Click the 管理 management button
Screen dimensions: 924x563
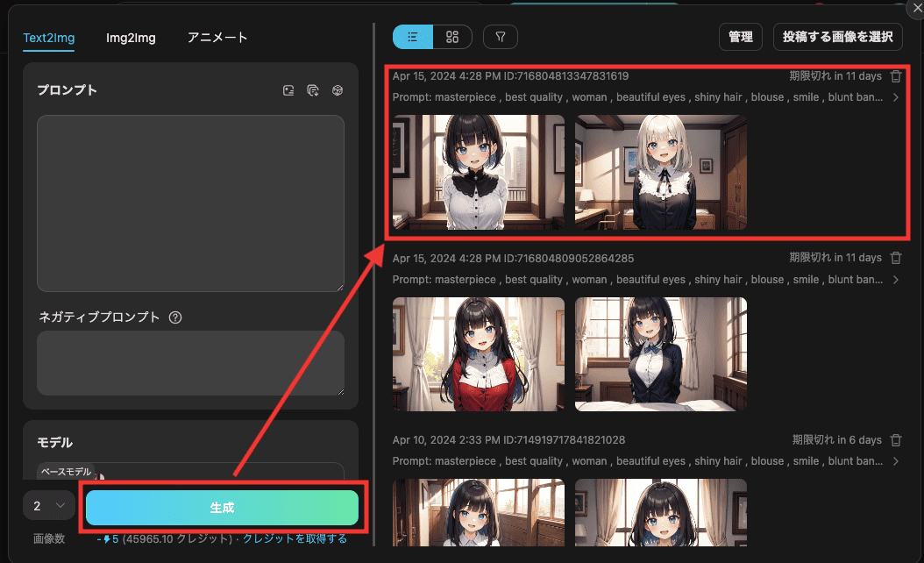pos(740,37)
